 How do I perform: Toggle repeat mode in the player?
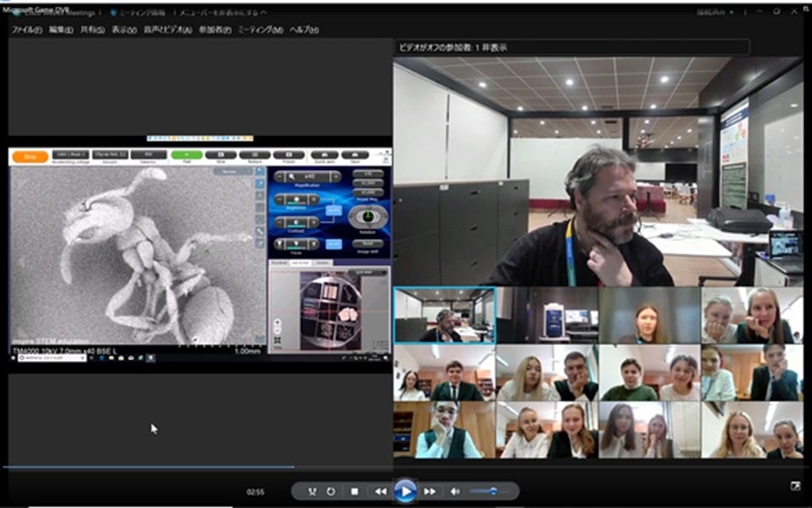[x=331, y=491]
